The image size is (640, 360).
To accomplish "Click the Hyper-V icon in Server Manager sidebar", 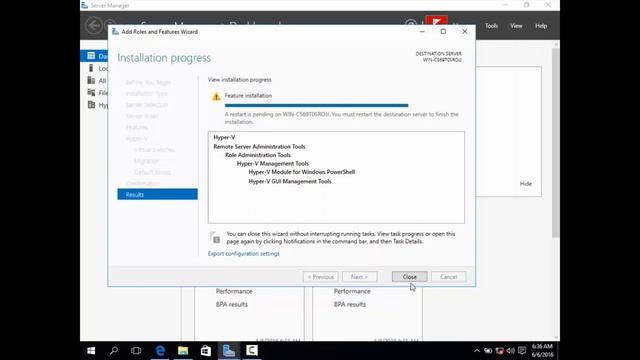I will (x=91, y=105).
